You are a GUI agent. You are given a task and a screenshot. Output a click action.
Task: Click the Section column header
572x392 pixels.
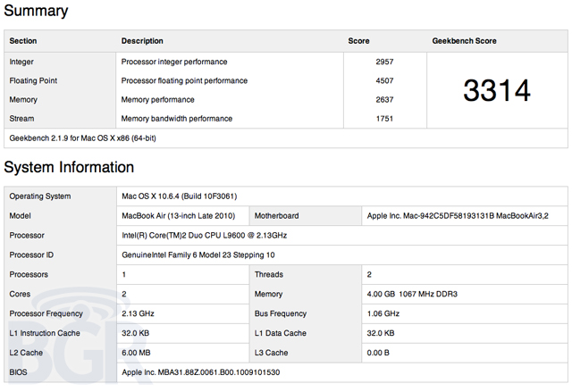(x=23, y=41)
